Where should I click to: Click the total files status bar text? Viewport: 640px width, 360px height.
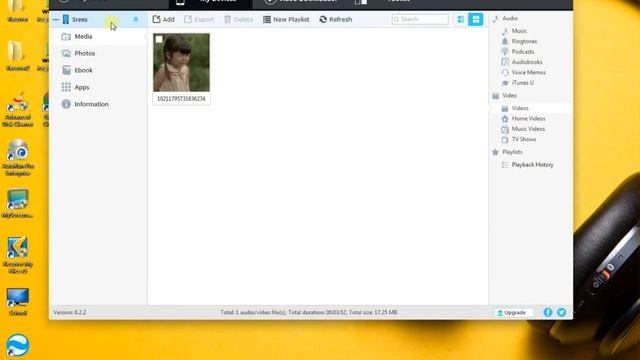[x=309, y=313]
